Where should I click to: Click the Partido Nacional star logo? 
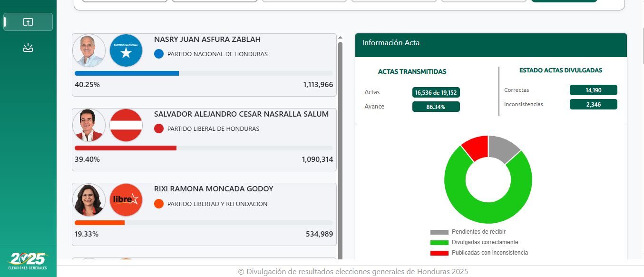click(126, 50)
